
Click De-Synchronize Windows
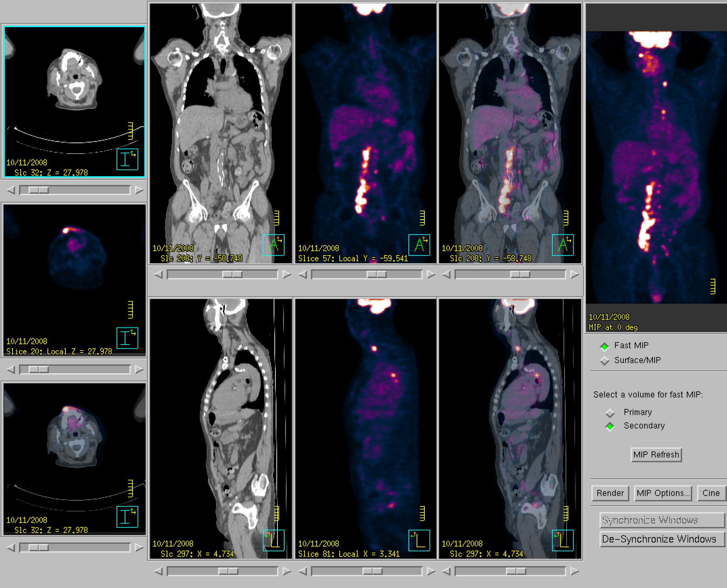coord(662,539)
